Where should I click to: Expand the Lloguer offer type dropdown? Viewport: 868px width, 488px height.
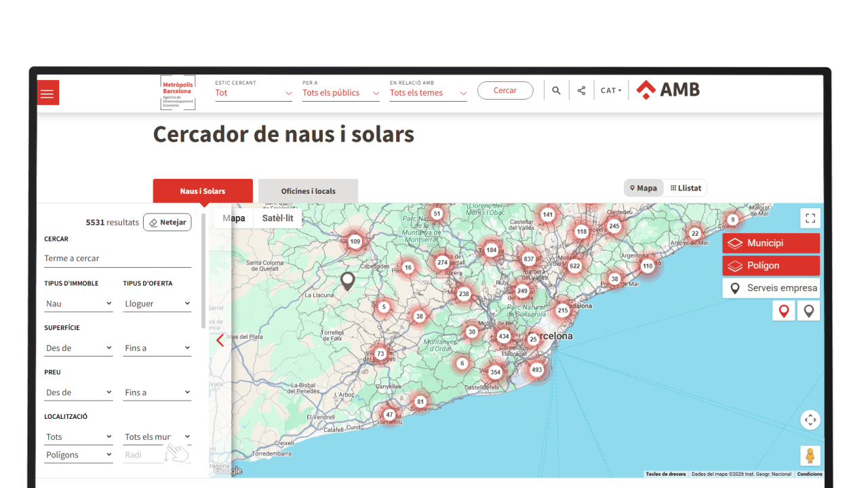pyautogui.click(x=157, y=304)
